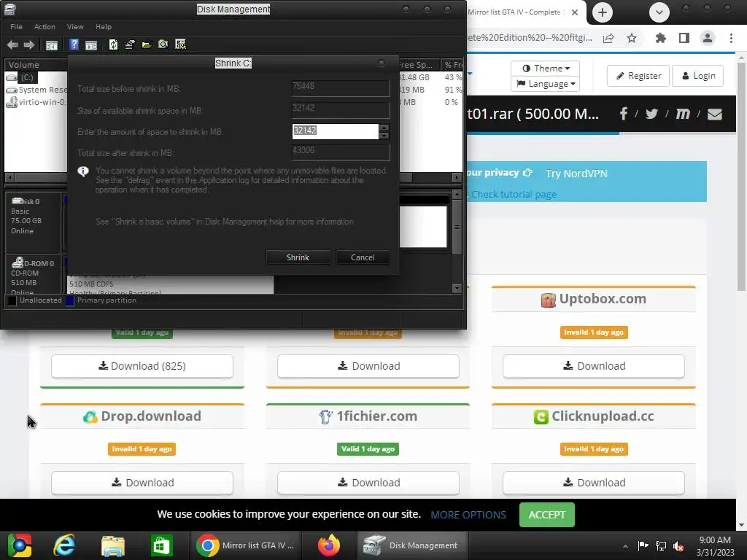Click the Login button
Image resolution: width=747 pixels, height=560 pixels.
698,76
